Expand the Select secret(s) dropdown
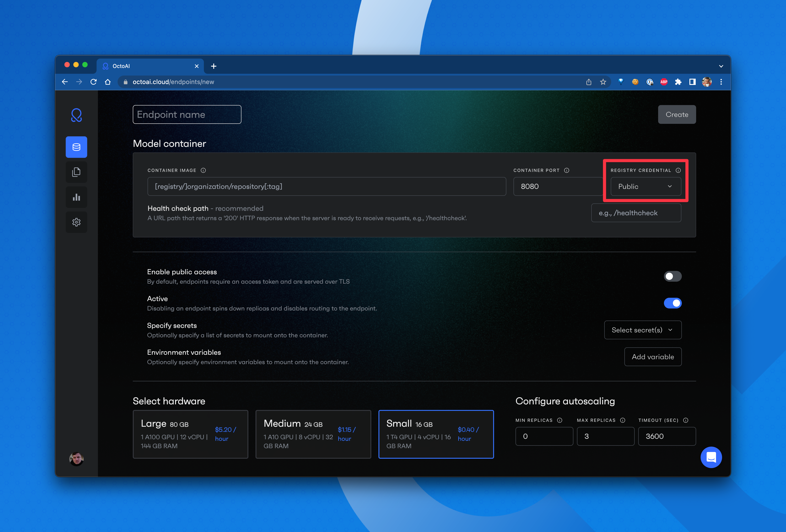 coord(642,330)
